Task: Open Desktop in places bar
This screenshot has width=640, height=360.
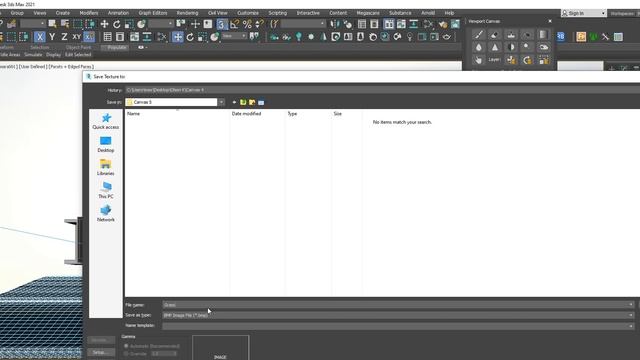Action: 106,144
